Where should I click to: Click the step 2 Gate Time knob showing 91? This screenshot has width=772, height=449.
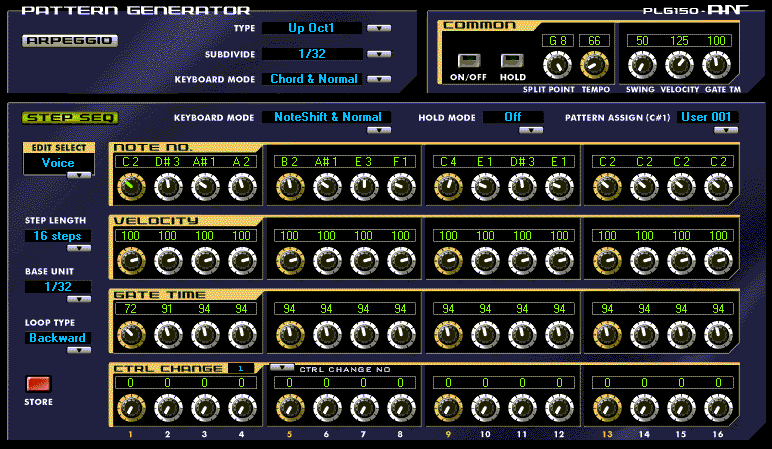[168, 335]
